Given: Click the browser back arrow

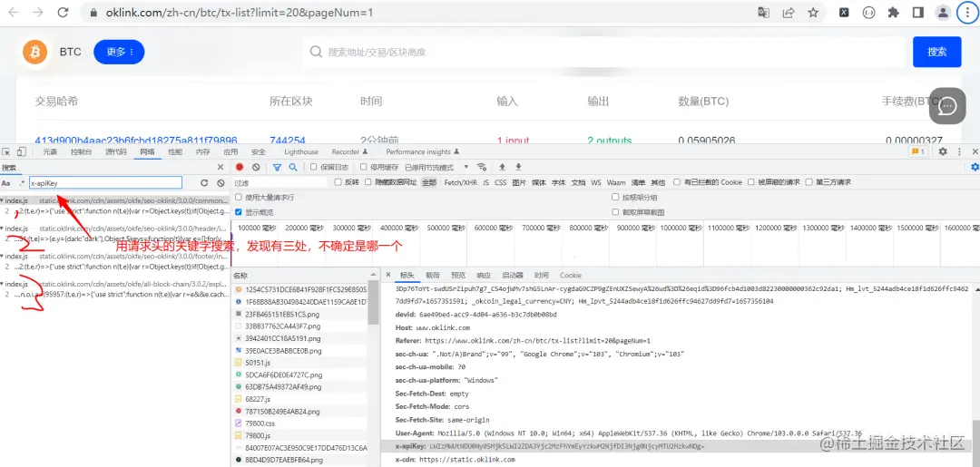Looking at the screenshot, I should 14,12.
